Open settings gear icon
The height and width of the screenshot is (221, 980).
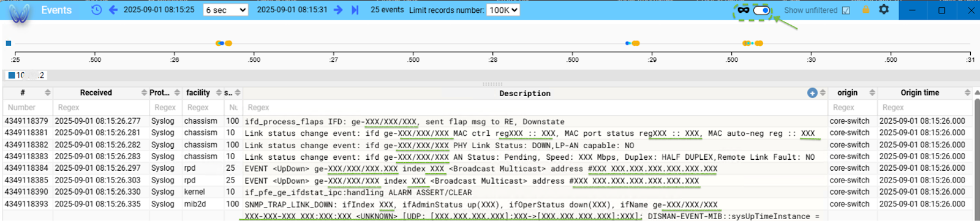point(884,10)
